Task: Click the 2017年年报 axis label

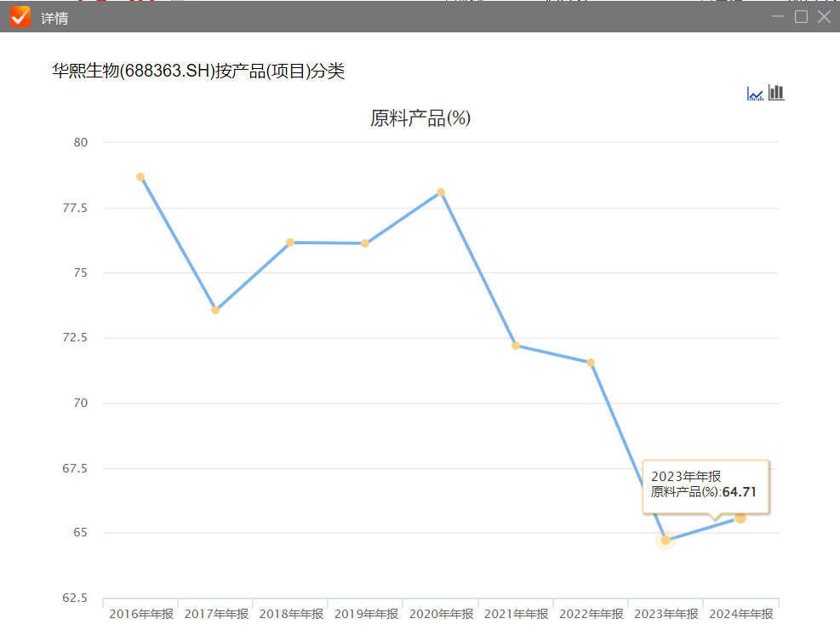Action: [x=216, y=614]
